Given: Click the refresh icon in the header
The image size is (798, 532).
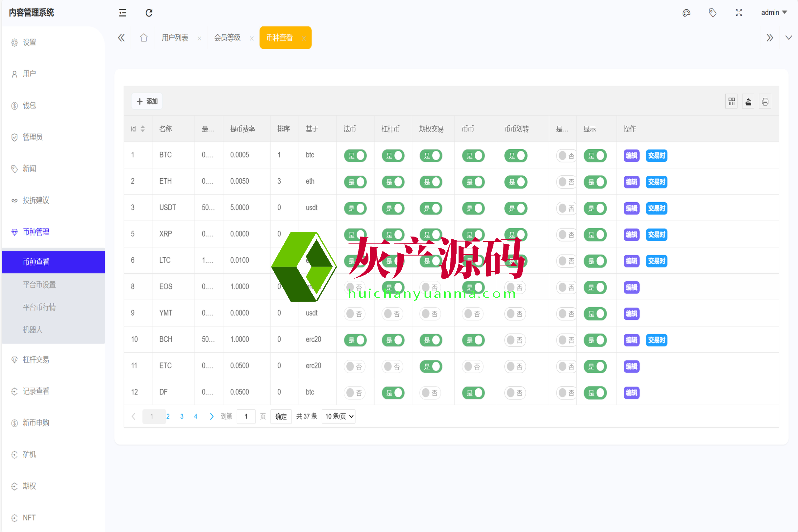Looking at the screenshot, I should point(149,13).
